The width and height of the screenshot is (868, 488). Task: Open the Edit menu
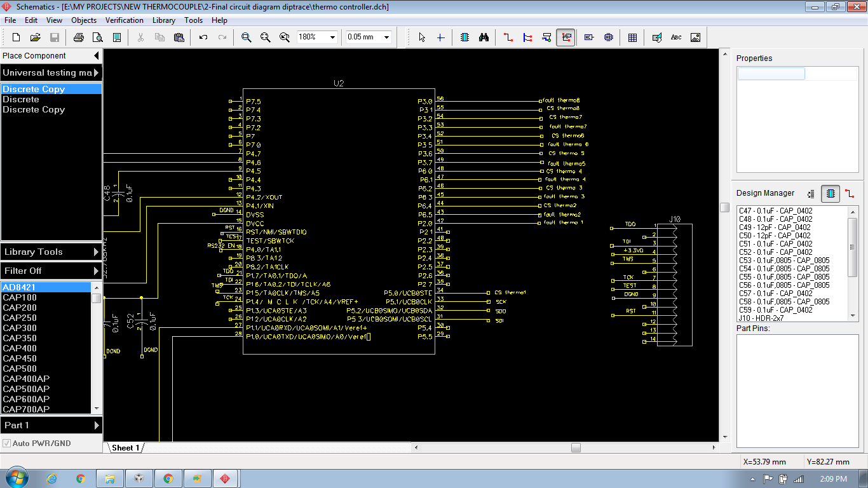coord(31,20)
